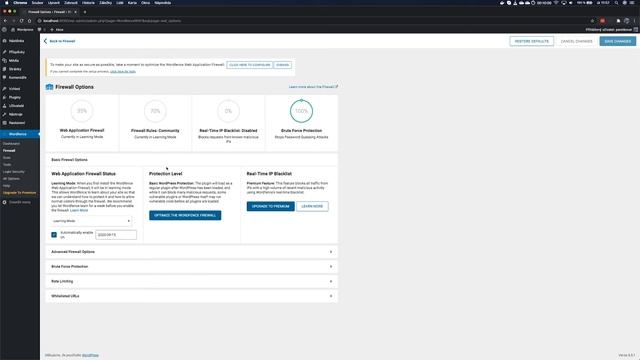640x360 pixels.
Task: Open the Wordfence Dashboard submenu item
Action: (x=11, y=144)
